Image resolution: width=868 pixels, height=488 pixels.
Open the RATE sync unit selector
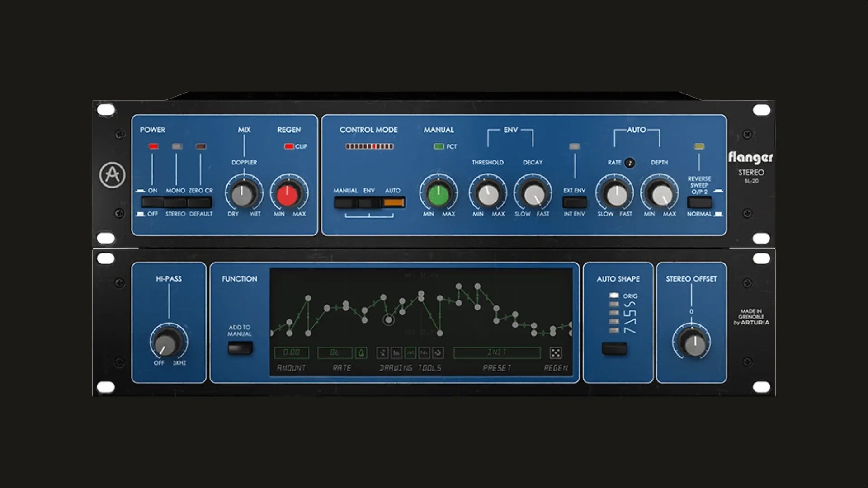335,352
